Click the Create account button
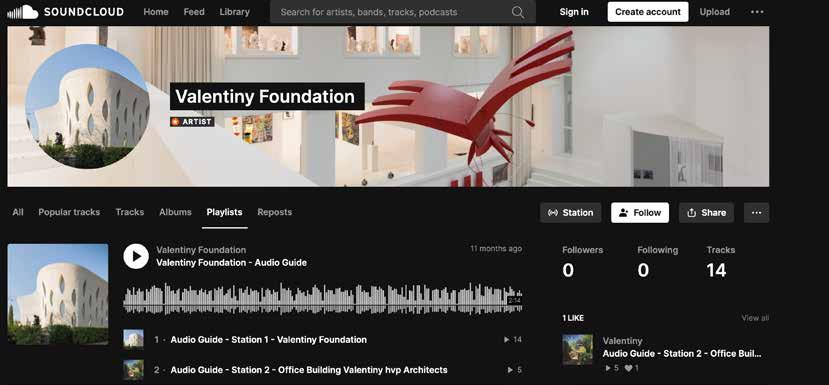The width and height of the screenshot is (829, 385). (648, 12)
